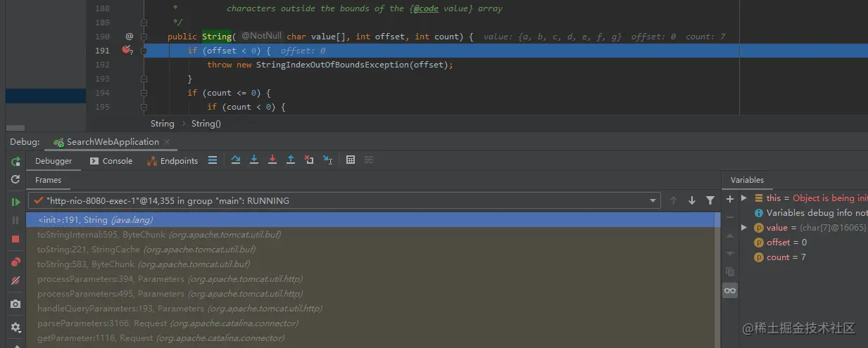Click the breakpoint icon at line 191
Viewport: 868px width, 348px height.
pos(127,51)
